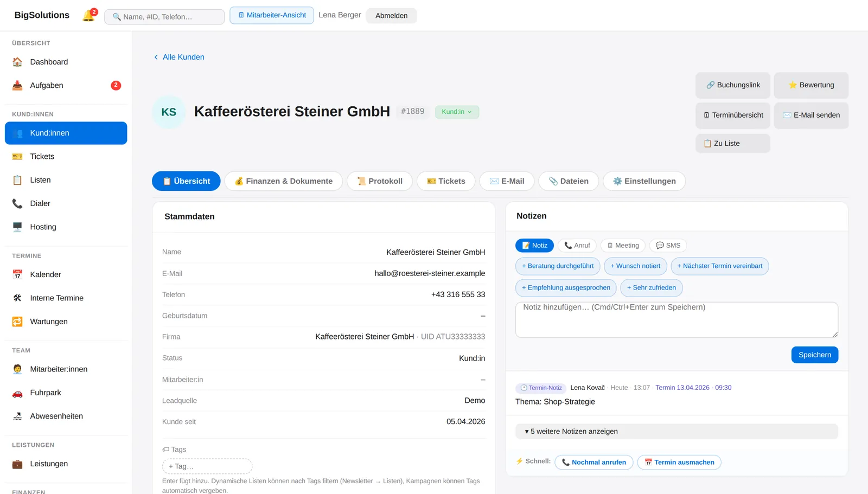Select the Anruf note type
This screenshot has width=868, height=494.
[x=577, y=245]
